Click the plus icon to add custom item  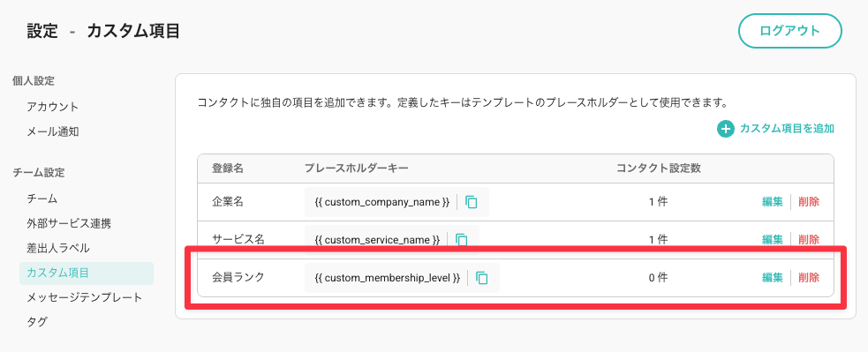click(725, 129)
